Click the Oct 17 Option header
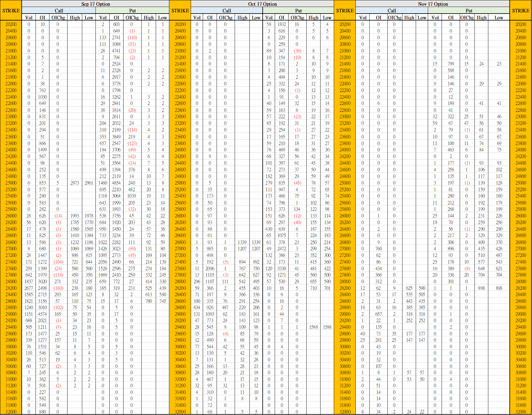 [262, 4]
